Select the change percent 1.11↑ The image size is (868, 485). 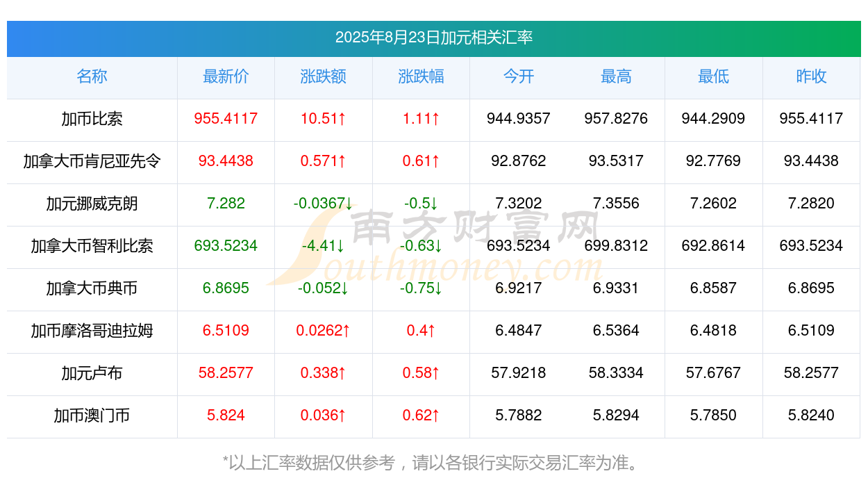point(421,119)
